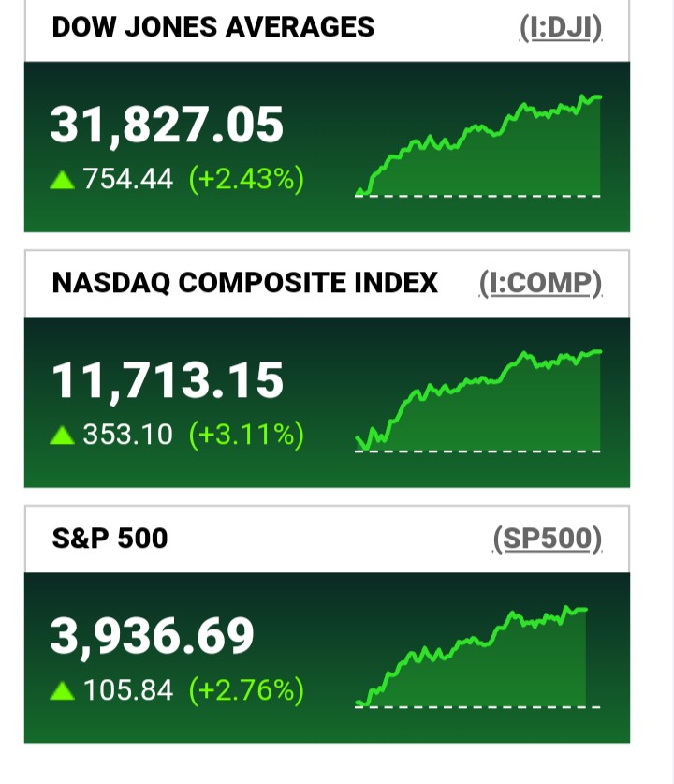Tap the 3,936.69 S&P 500 price
The height and width of the screenshot is (784, 674).
(x=152, y=637)
